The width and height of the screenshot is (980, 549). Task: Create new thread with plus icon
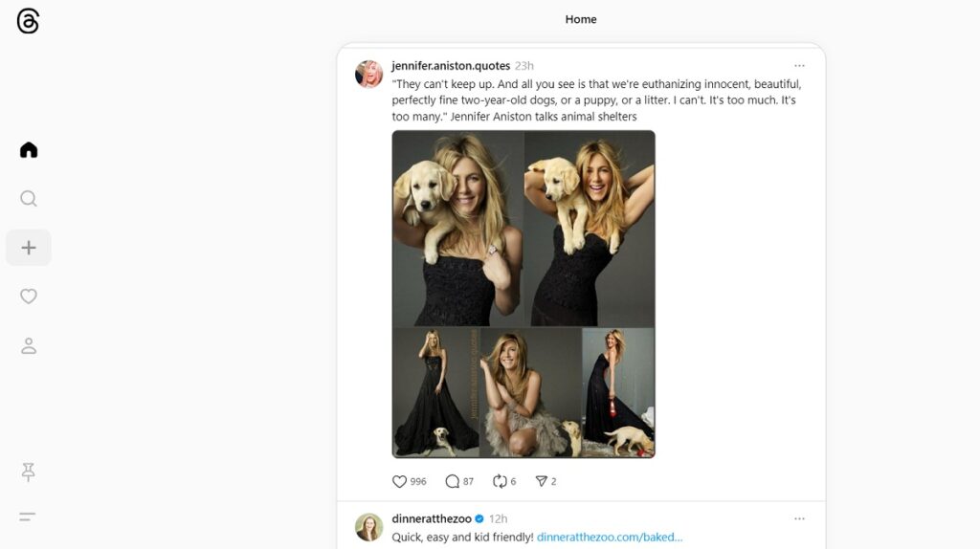29,248
